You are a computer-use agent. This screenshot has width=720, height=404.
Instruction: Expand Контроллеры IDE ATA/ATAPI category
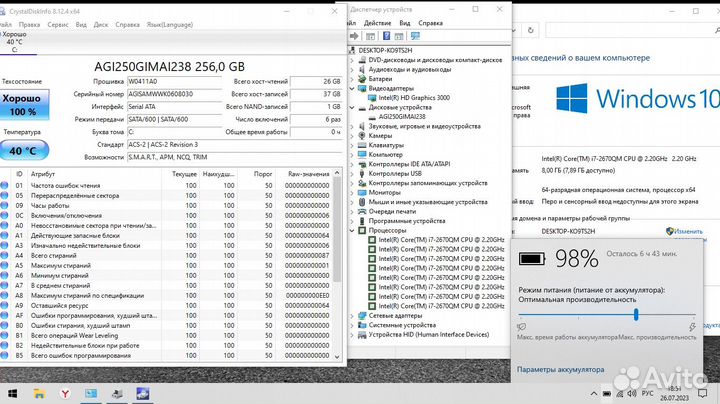[x=352, y=164]
